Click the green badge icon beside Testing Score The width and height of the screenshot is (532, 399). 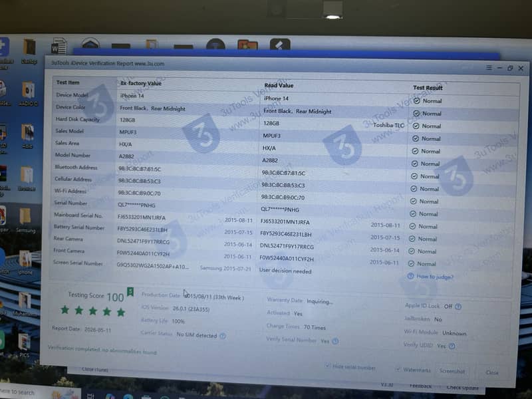pyautogui.click(x=130, y=292)
